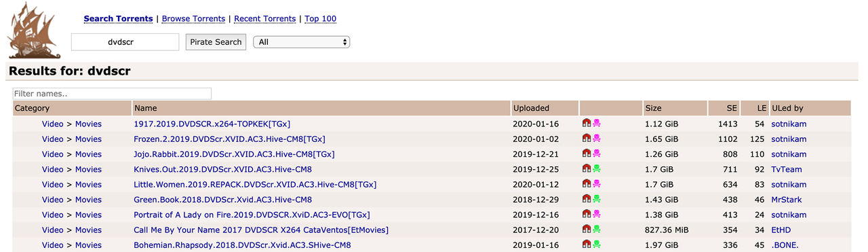
Task: Click the Pirate Search button
Action: [216, 42]
